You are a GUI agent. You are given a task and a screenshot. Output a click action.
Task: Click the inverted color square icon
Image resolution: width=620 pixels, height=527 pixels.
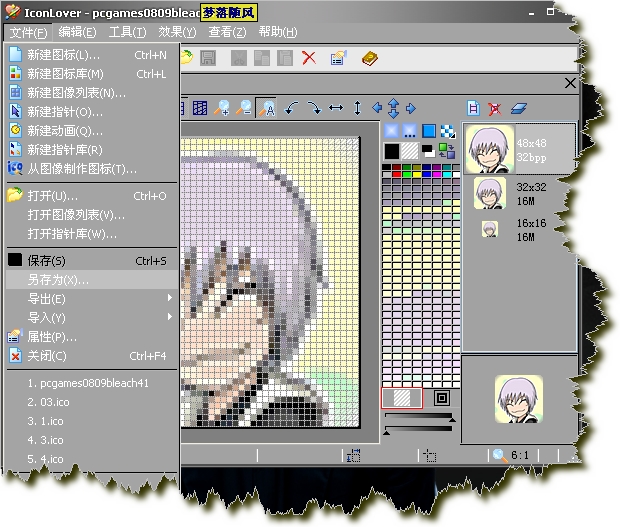click(442, 398)
